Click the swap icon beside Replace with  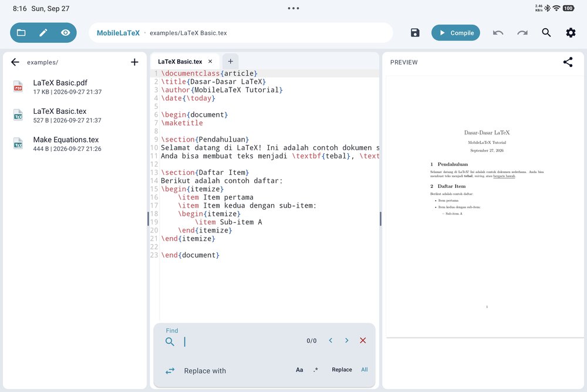point(170,371)
